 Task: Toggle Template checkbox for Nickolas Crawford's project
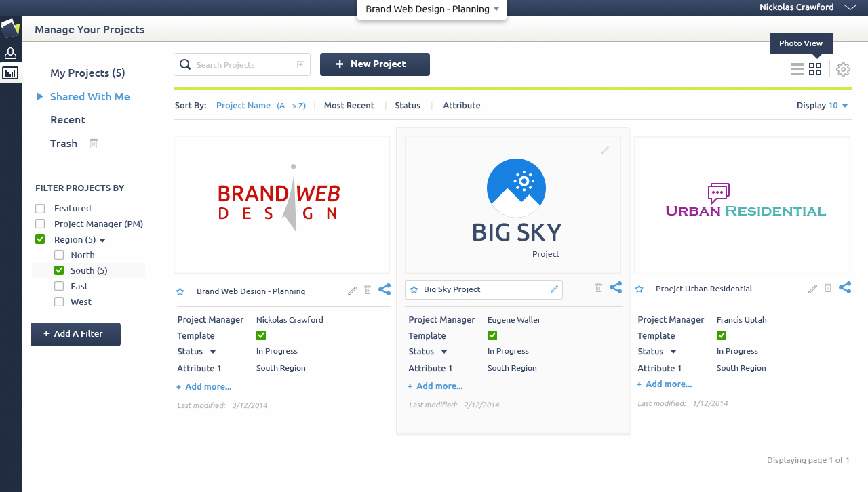click(261, 335)
